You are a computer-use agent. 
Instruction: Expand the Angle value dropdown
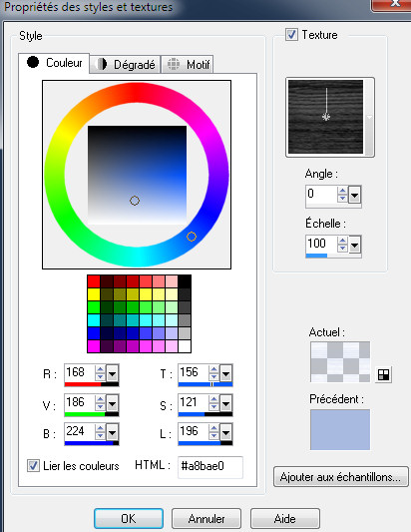[x=355, y=196]
